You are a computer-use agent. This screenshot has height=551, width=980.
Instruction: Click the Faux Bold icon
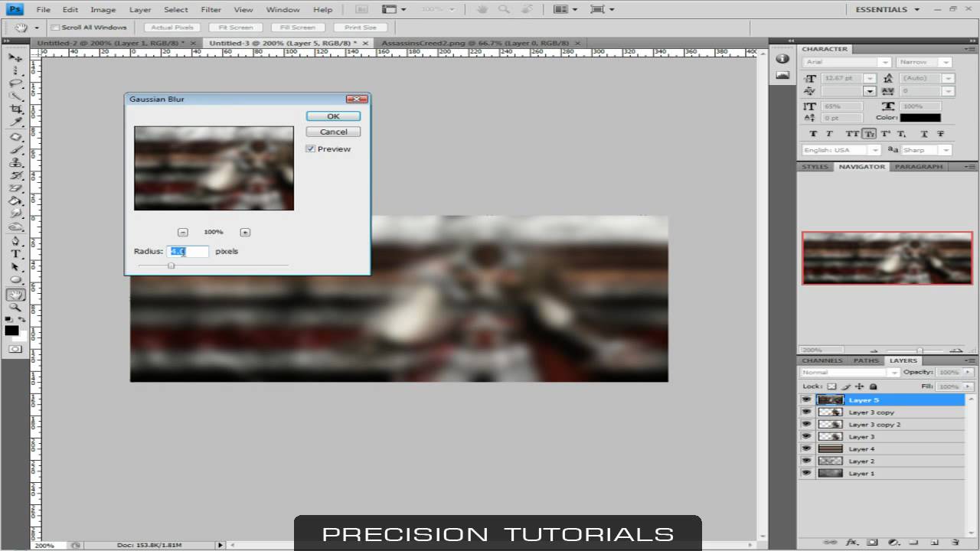813,133
